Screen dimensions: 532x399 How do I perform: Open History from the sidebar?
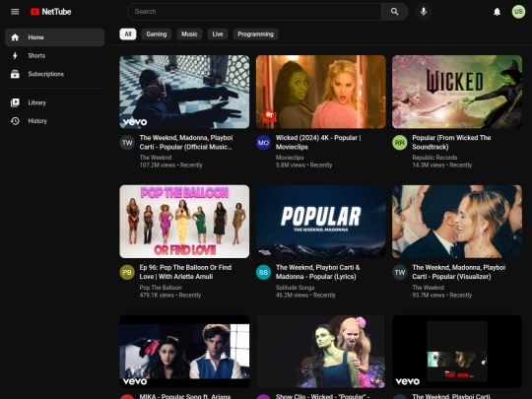[x=54, y=121]
